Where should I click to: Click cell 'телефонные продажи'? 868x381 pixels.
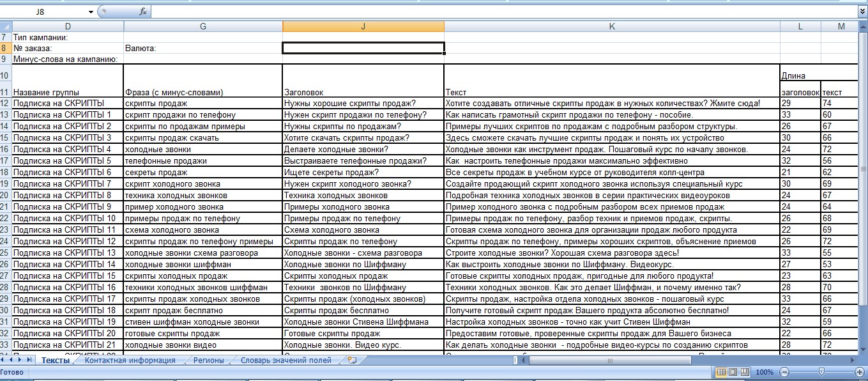pos(203,160)
